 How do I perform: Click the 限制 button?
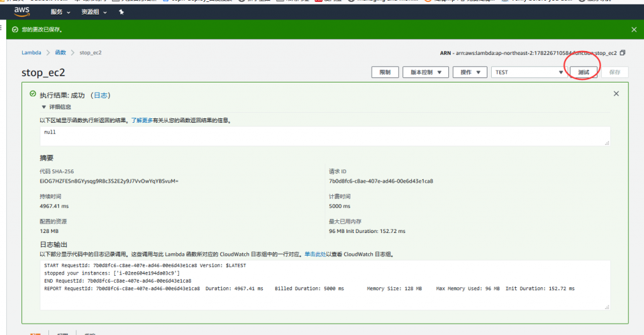[x=385, y=72]
